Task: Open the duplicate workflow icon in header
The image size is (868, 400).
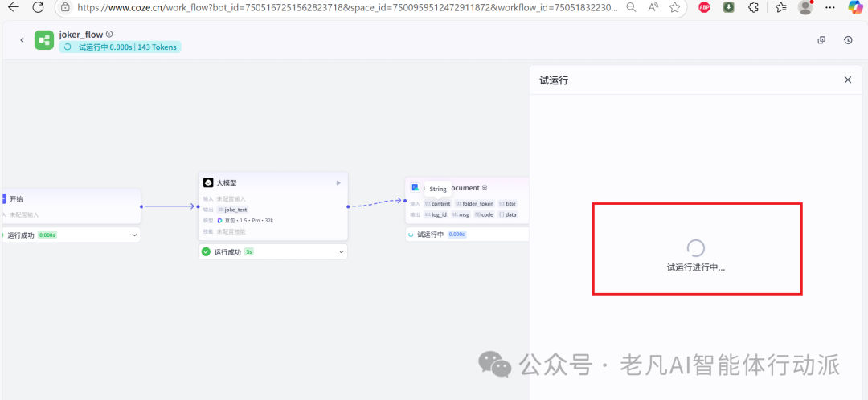Action: pos(821,40)
